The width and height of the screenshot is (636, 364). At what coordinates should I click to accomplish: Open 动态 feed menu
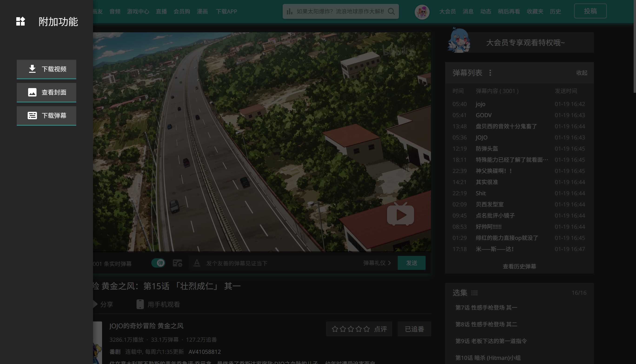tap(486, 11)
